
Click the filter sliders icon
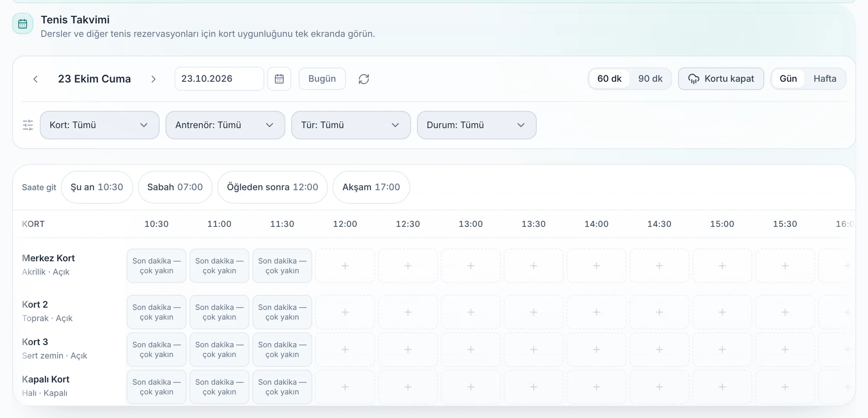(28, 125)
